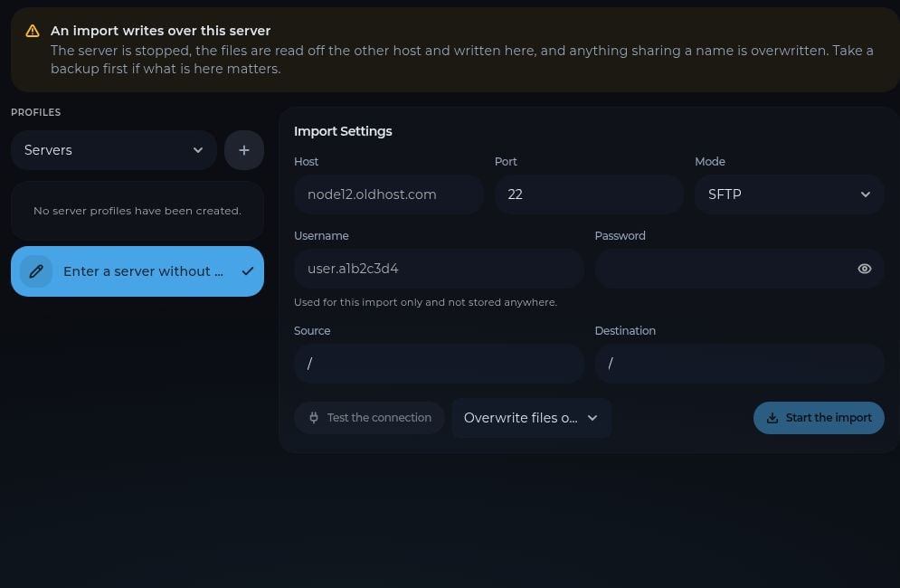
Task: Click the download icon on Start the import
Action: pos(772,418)
